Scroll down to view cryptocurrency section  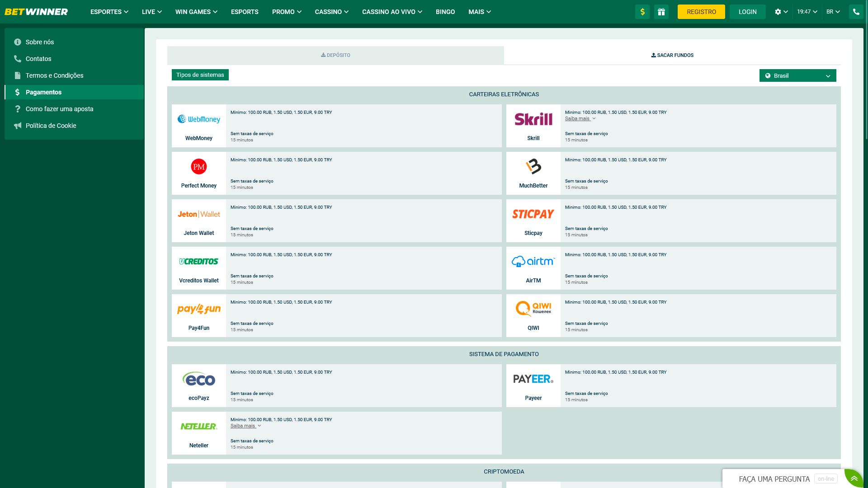pyautogui.click(x=504, y=471)
